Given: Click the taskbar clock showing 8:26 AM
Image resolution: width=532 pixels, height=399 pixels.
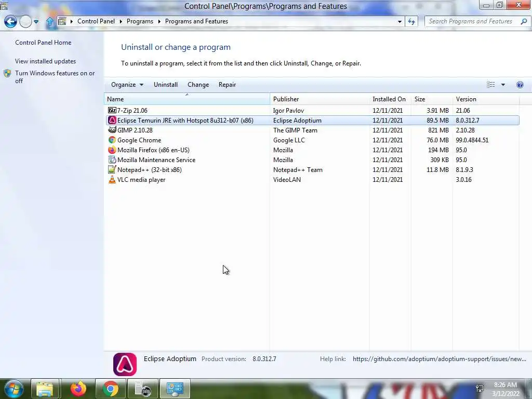Looking at the screenshot, I should pos(506,389).
